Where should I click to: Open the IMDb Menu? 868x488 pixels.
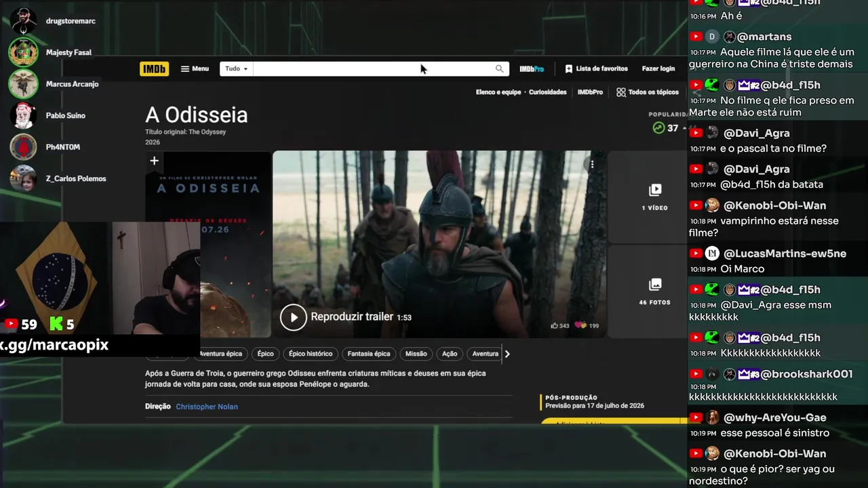pyautogui.click(x=195, y=68)
